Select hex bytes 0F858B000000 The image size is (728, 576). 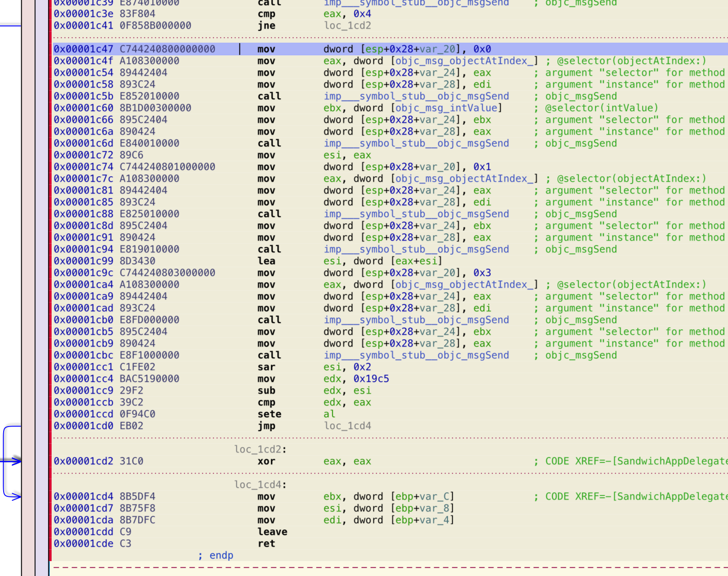point(155,25)
